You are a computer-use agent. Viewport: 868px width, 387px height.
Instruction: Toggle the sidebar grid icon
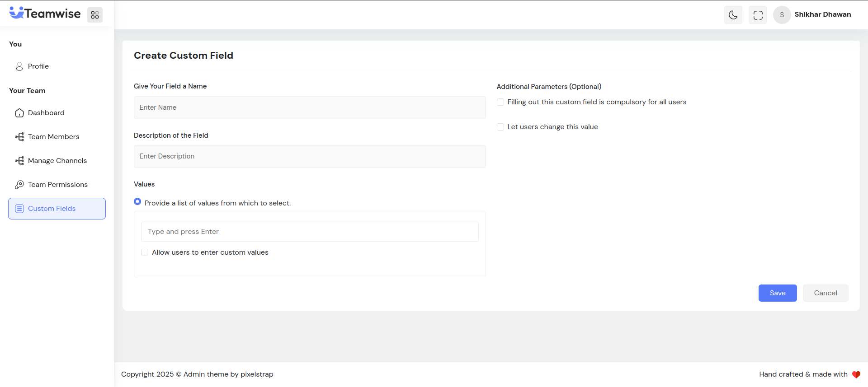tap(95, 15)
